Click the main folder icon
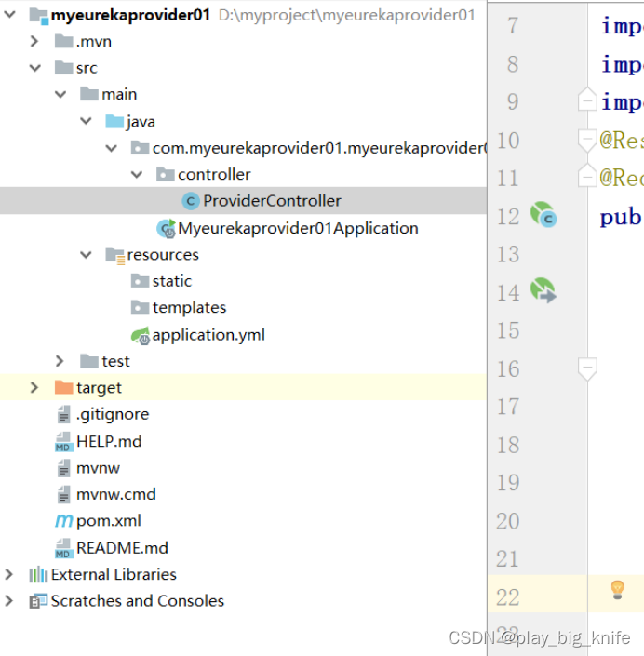644x656 pixels. point(89,94)
